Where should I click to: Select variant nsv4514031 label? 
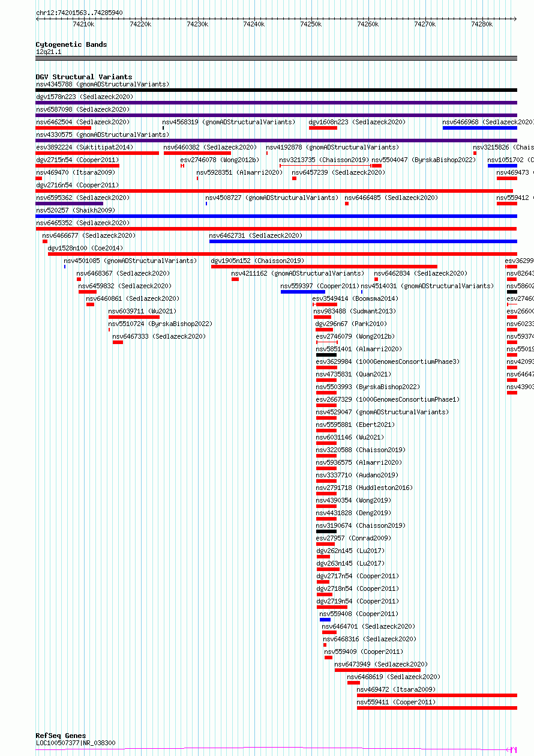(x=427, y=286)
